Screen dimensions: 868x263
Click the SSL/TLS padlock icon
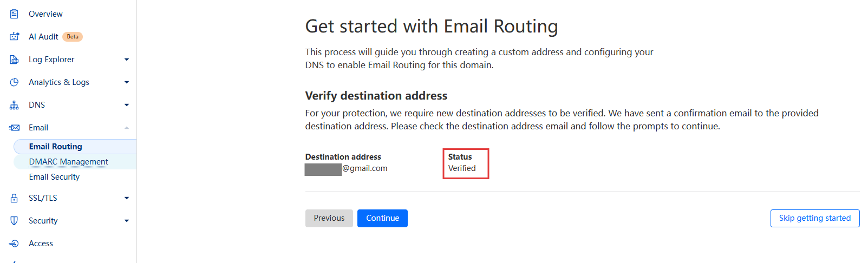coord(14,198)
